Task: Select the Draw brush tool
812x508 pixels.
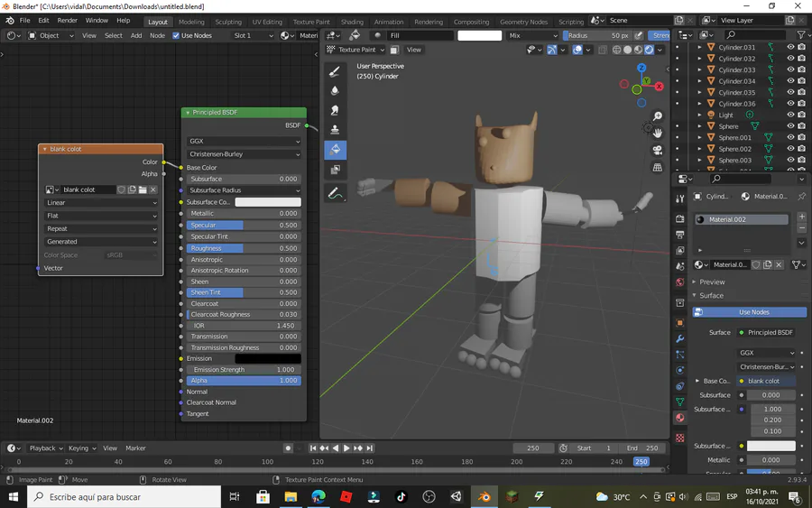Action: point(335,71)
